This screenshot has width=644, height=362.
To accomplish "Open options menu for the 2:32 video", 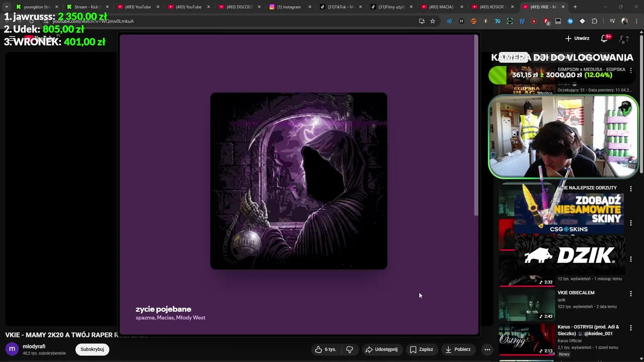I will click(631, 259).
